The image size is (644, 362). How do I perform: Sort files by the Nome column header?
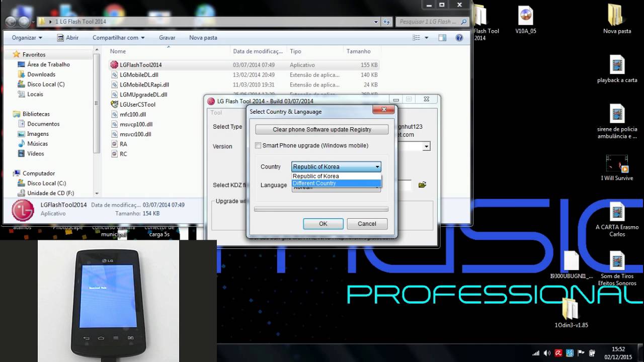coord(169,51)
